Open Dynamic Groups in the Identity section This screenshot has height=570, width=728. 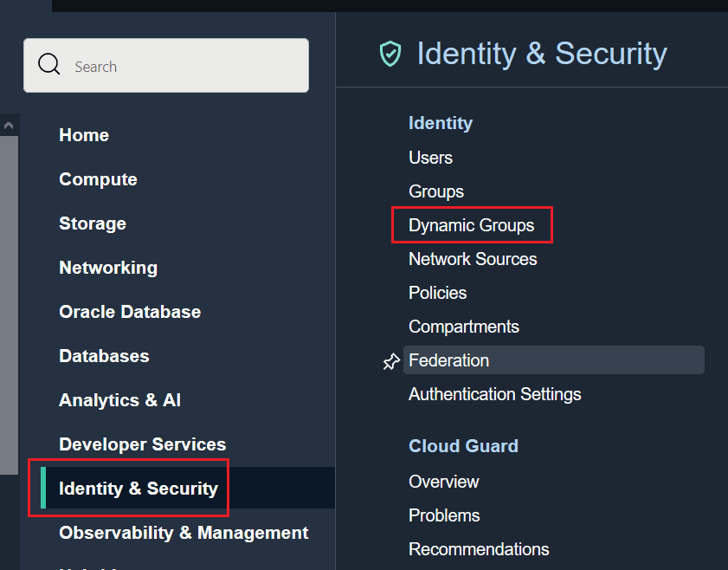(472, 224)
